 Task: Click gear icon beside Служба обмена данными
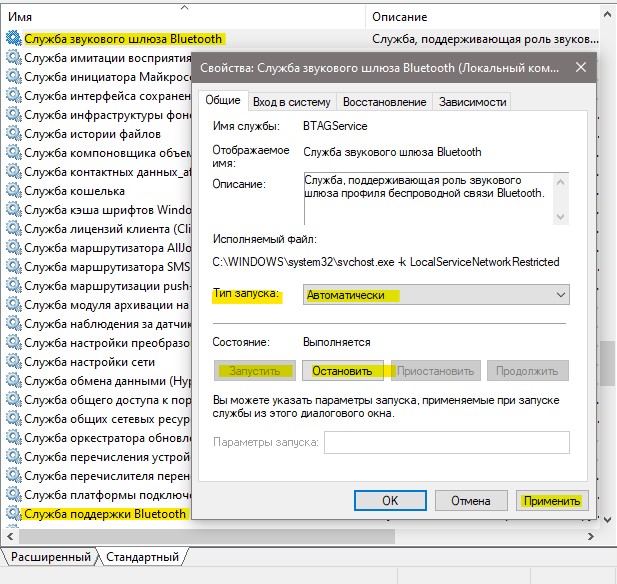[14, 381]
